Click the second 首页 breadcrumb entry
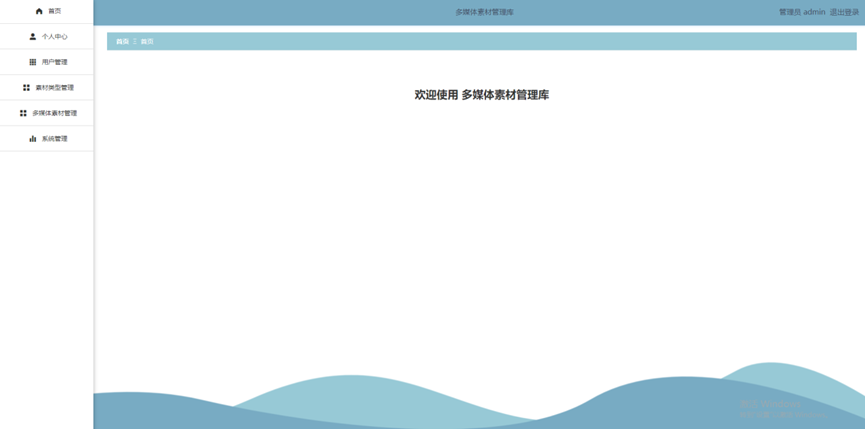The height and width of the screenshot is (429, 865). pyautogui.click(x=147, y=41)
